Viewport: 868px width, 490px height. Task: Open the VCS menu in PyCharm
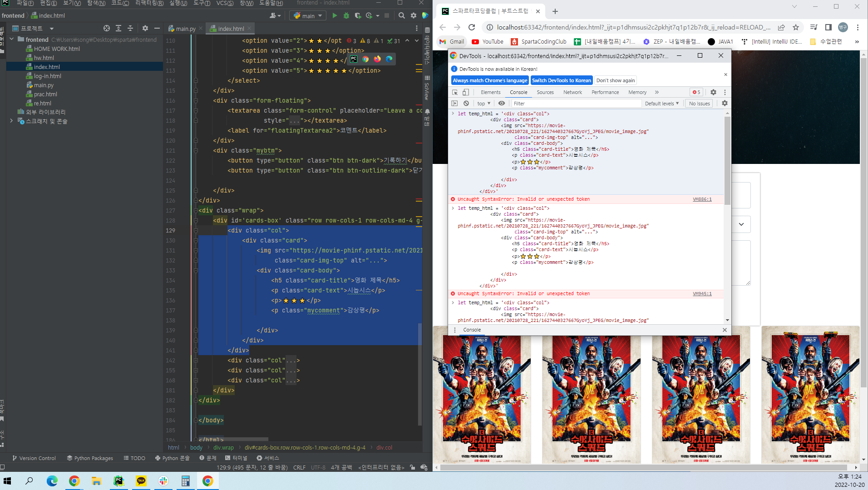225,3
